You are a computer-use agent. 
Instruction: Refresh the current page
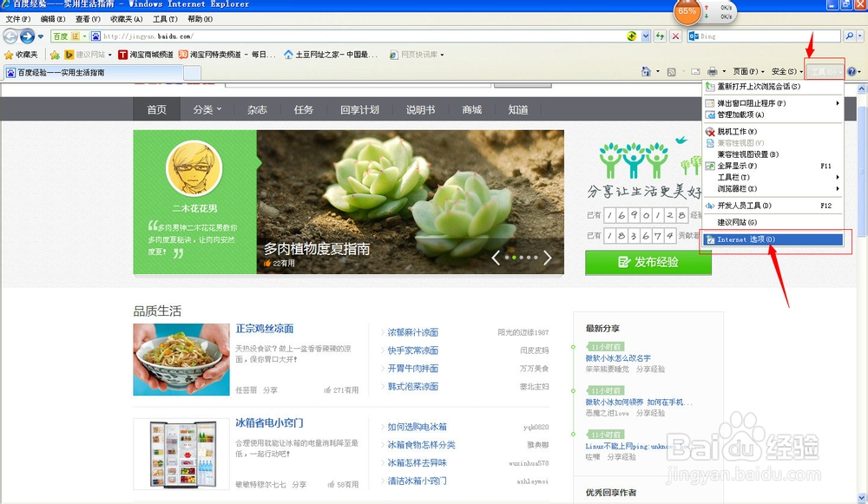[660, 36]
